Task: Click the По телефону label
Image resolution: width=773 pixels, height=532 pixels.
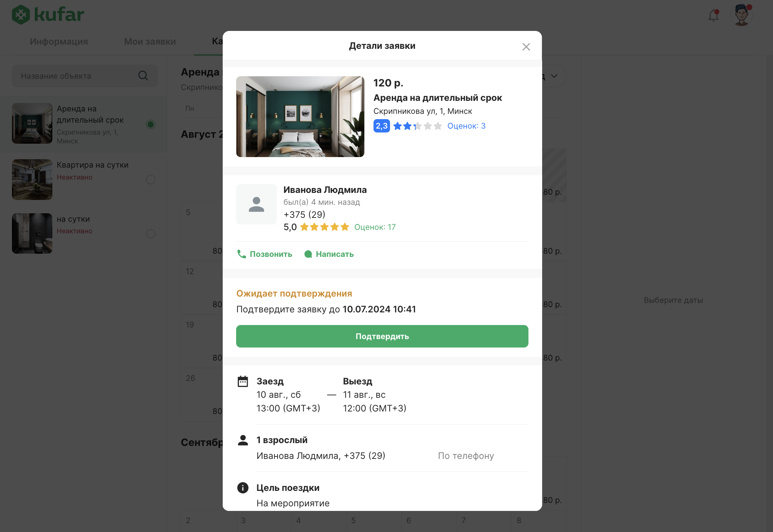Action: tap(466, 456)
